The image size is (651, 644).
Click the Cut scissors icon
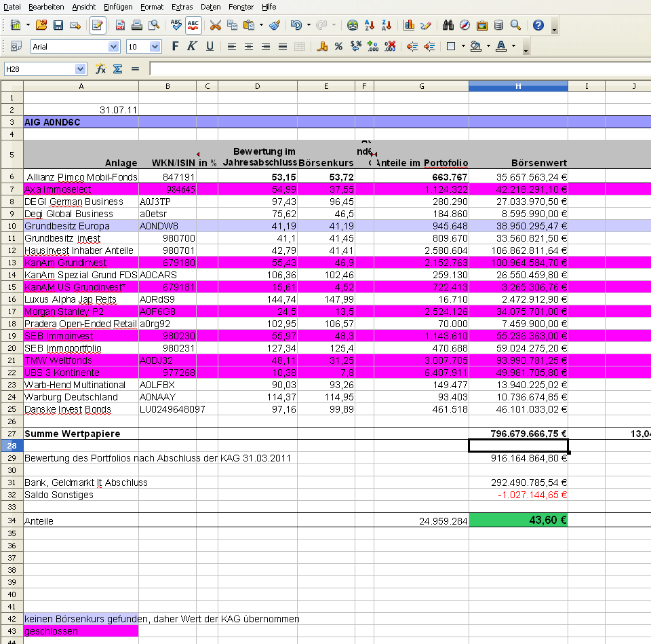216,26
